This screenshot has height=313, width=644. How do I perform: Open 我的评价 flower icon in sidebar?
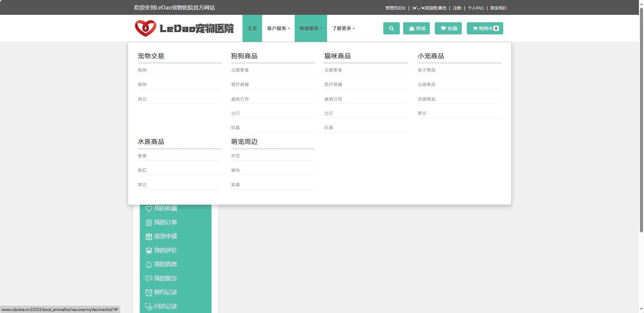[149, 250]
